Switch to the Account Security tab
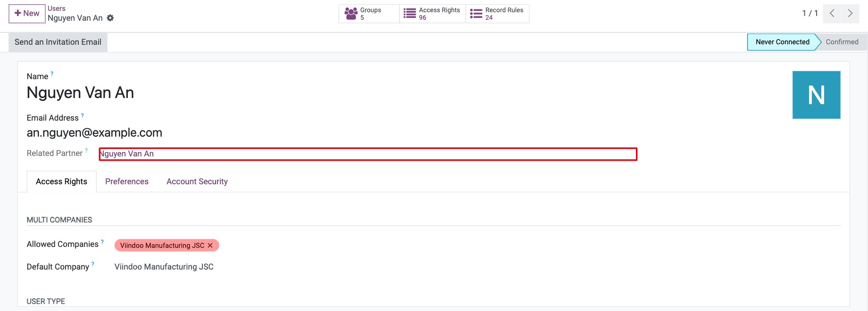The image size is (868, 311). pyautogui.click(x=197, y=181)
